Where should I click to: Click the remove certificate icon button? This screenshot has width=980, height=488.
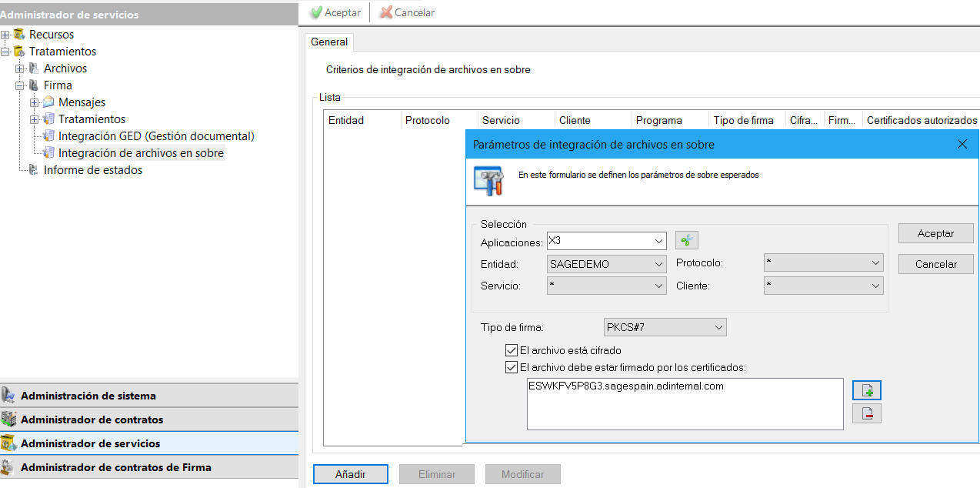point(867,413)
